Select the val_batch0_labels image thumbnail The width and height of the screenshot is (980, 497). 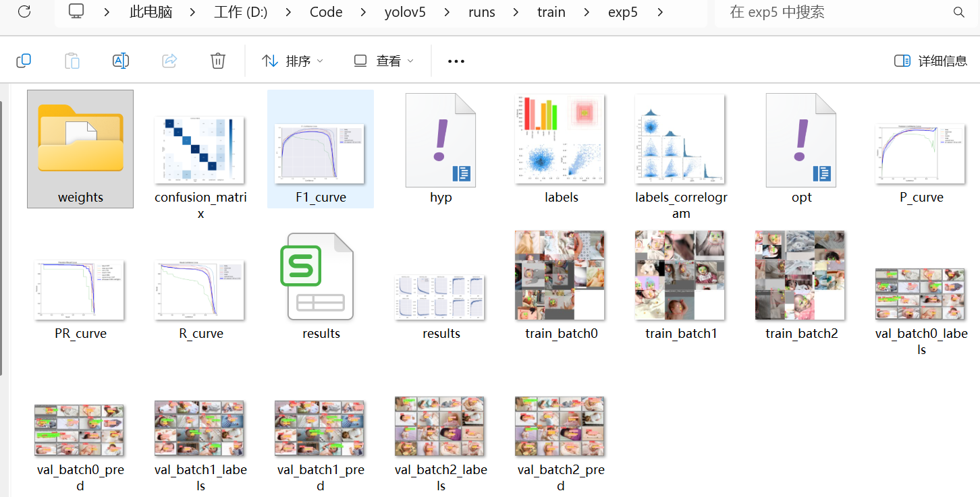[x=921, y=294]
